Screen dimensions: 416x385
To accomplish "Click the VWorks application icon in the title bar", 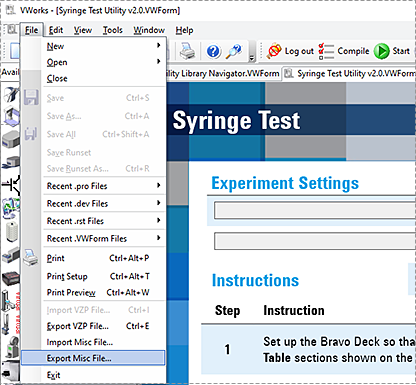I will [x=11, y=10].
